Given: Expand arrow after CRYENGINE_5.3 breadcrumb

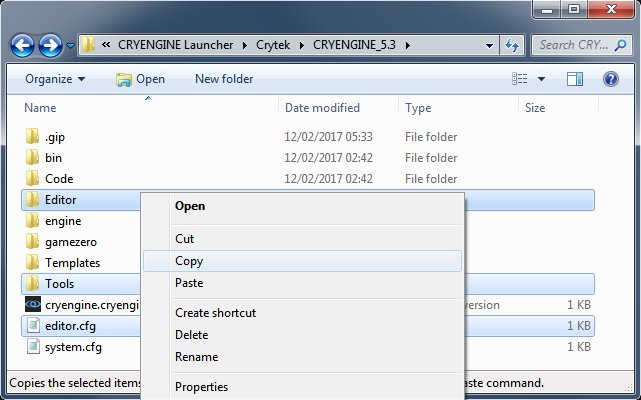Looking at the screenshot, I should (408, 45).
